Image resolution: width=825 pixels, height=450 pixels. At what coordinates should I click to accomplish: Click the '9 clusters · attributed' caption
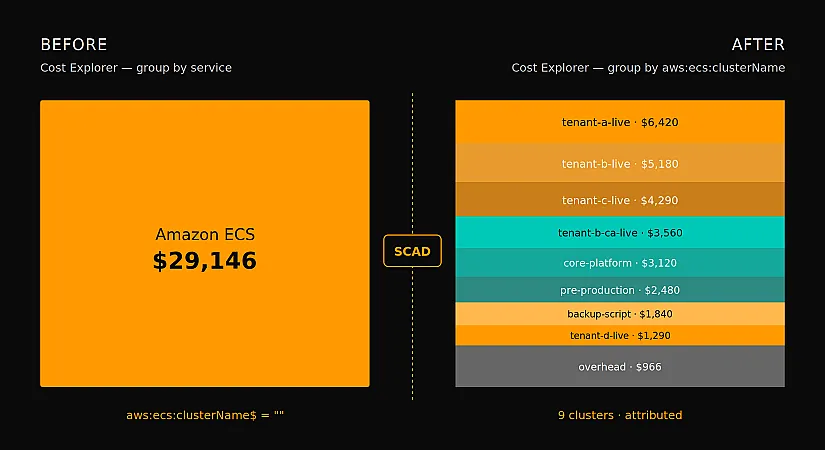(620, 415)
